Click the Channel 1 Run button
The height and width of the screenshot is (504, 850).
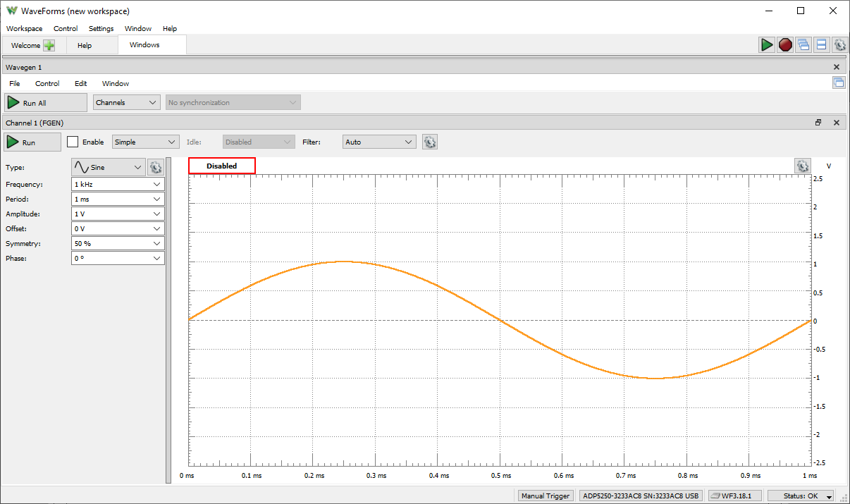32,142
